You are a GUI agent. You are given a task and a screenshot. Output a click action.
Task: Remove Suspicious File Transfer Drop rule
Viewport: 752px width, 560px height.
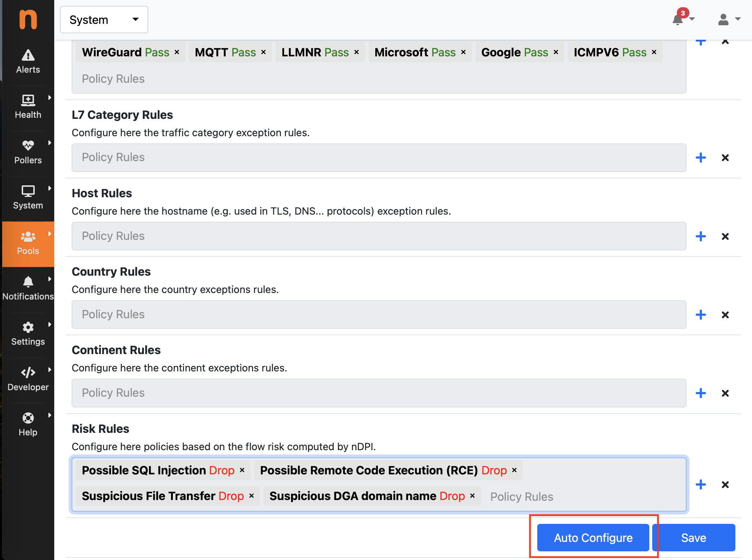click(252, 496)
